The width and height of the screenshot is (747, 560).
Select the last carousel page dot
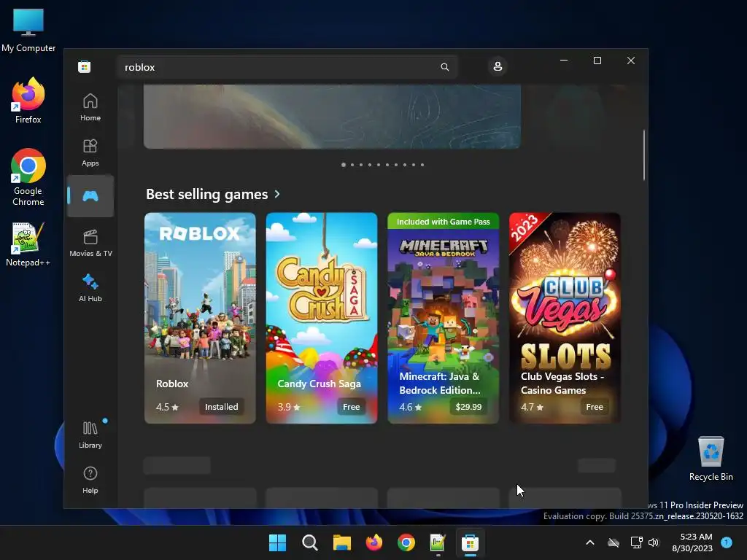click(x=422, y=165)
